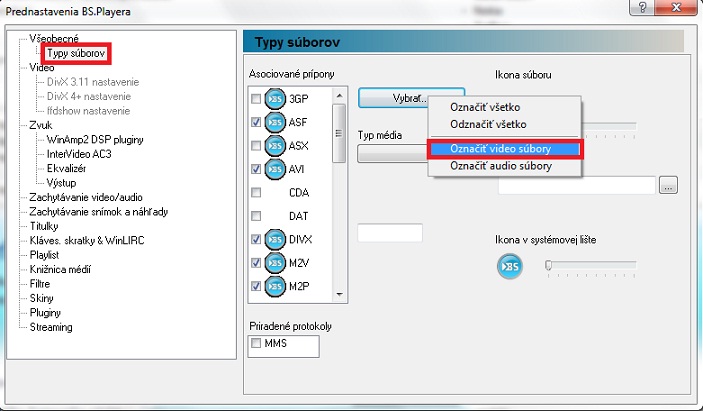Choose Označiť video súbory menu entry
This screenshot has height=411, width=703.
point(504,149)
